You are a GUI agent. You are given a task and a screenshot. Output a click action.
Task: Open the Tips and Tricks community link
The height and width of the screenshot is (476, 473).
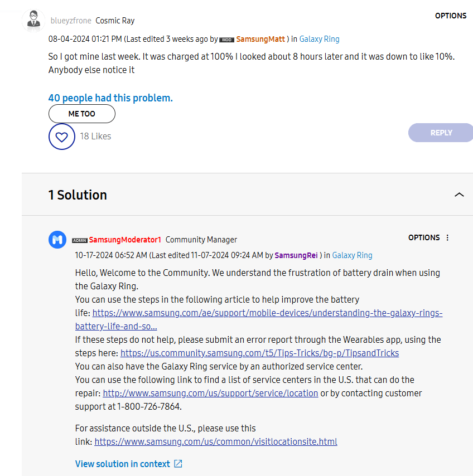pos(259,353)
